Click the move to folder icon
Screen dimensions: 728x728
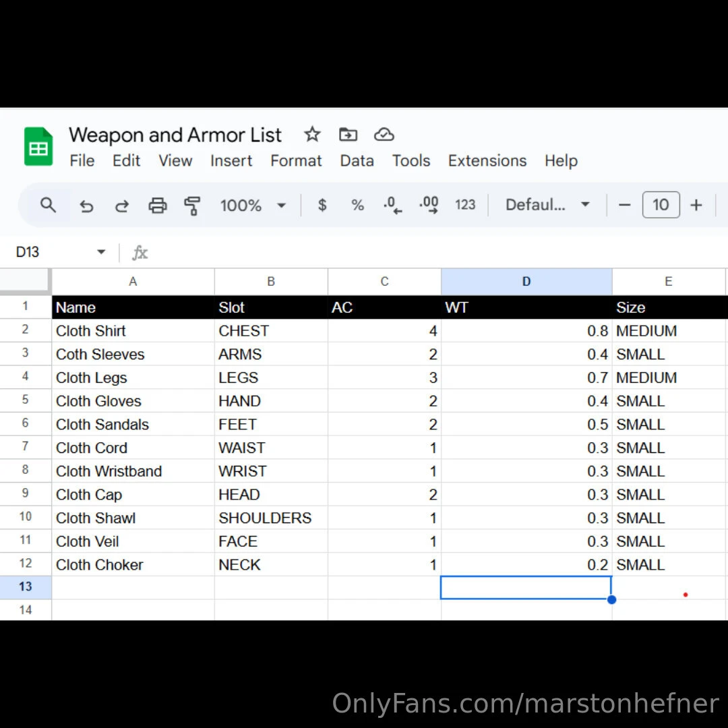(348, 134)
